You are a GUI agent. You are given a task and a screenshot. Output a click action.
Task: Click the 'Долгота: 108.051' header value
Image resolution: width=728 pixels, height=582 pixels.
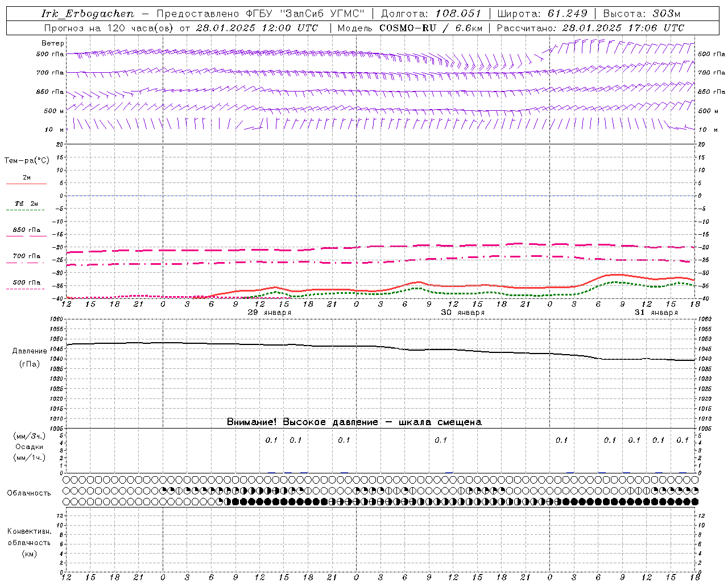point(431,14)
